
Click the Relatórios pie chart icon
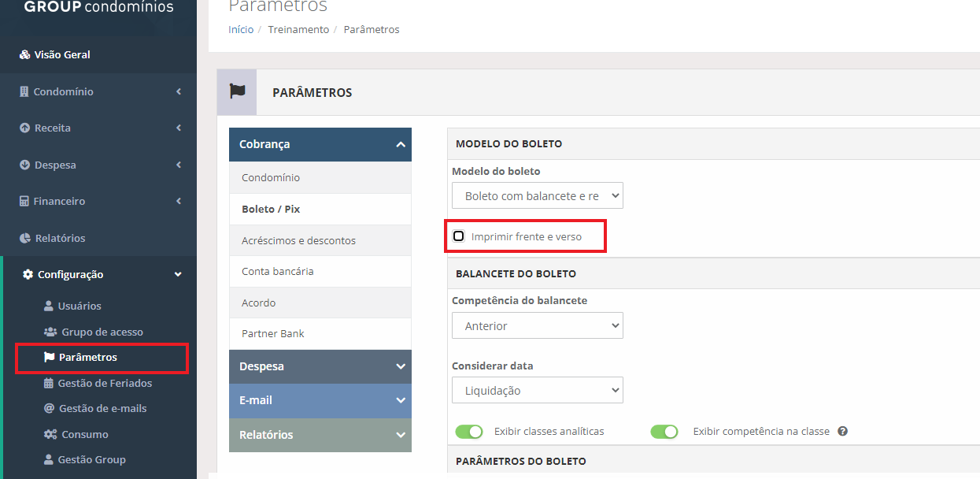[25, 238]
